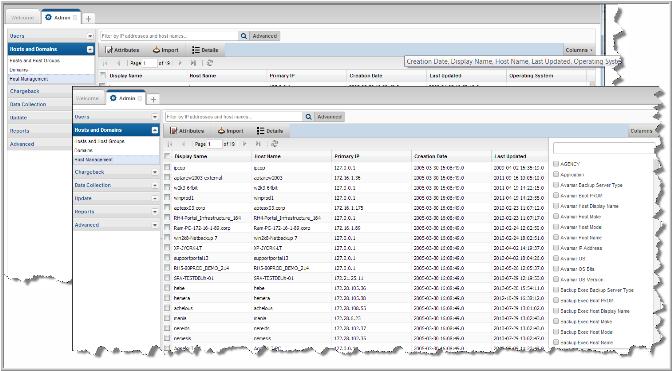This screenshot has height=371, width=672.
Task: Refresh the host list in front window
Action: pos(275,144)
